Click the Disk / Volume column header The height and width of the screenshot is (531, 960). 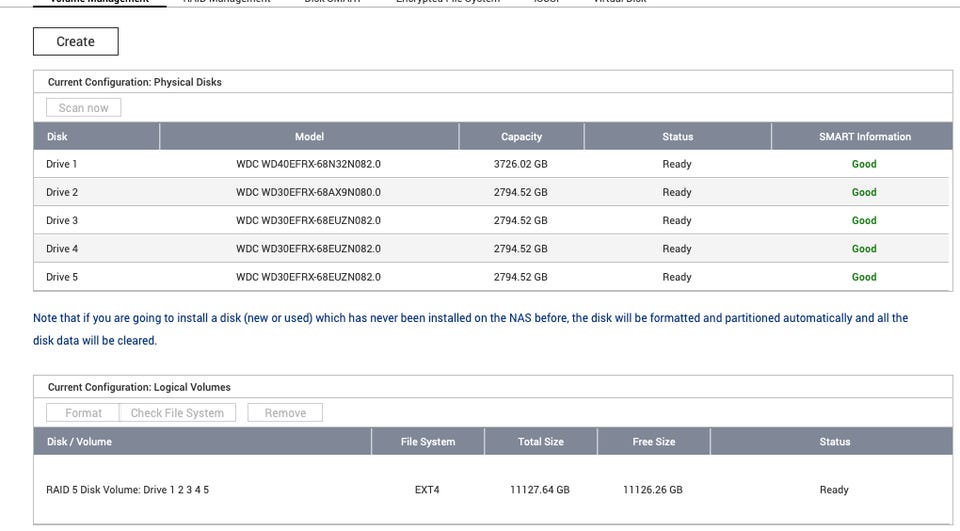[80, 441]
